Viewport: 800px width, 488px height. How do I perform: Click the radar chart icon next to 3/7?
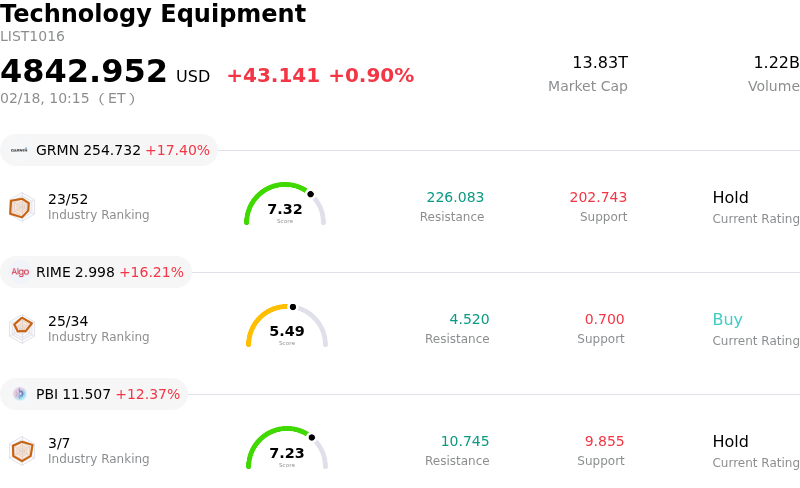tap(21, 451)
